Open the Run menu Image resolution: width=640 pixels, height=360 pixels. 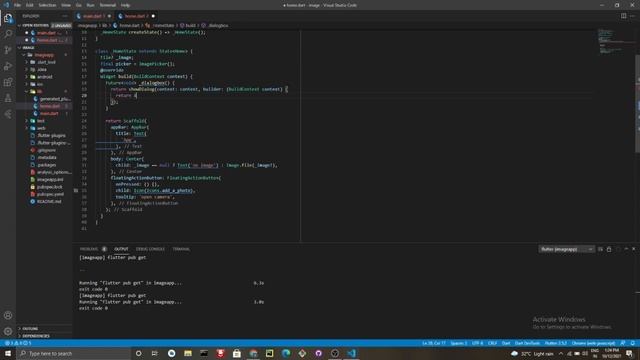tap(91, 5)
